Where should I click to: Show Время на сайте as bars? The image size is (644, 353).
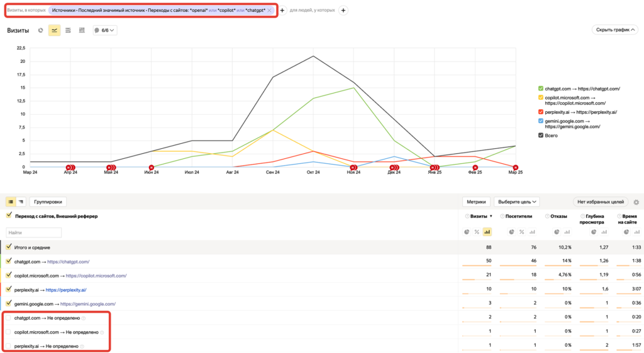[x=637, y=232]
